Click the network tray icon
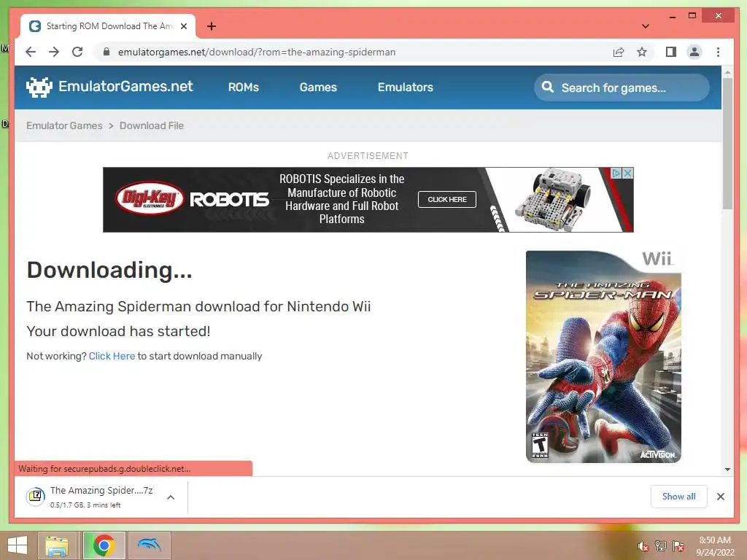747x560 pixels. tap(661, 546)
